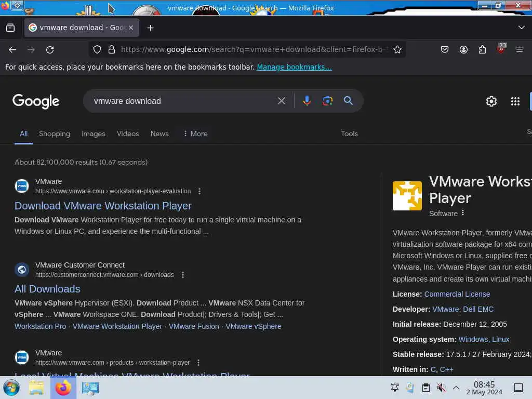Open Workstation Pro sitelink
Viewport: 532px width, 399px height.
tap(40, 326)
